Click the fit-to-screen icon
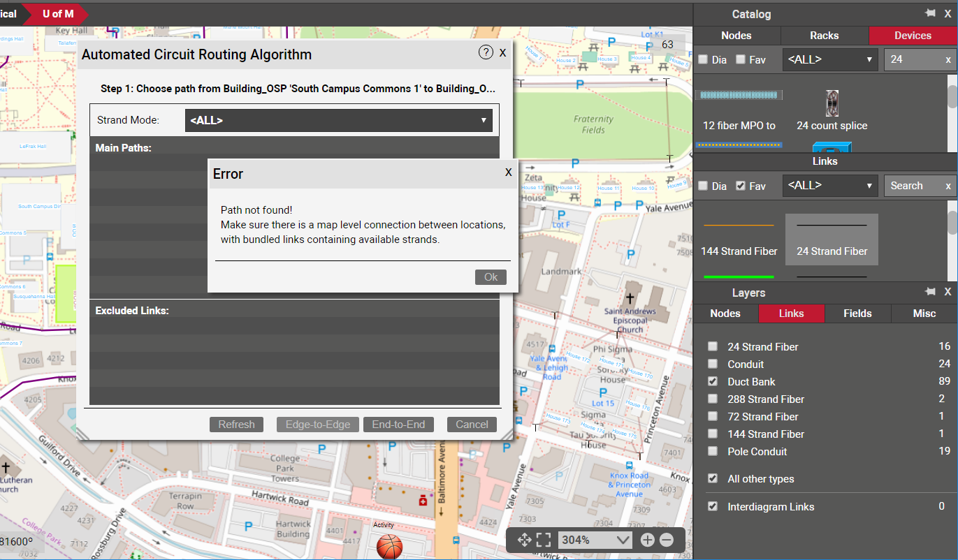 [x=544, y=540]
